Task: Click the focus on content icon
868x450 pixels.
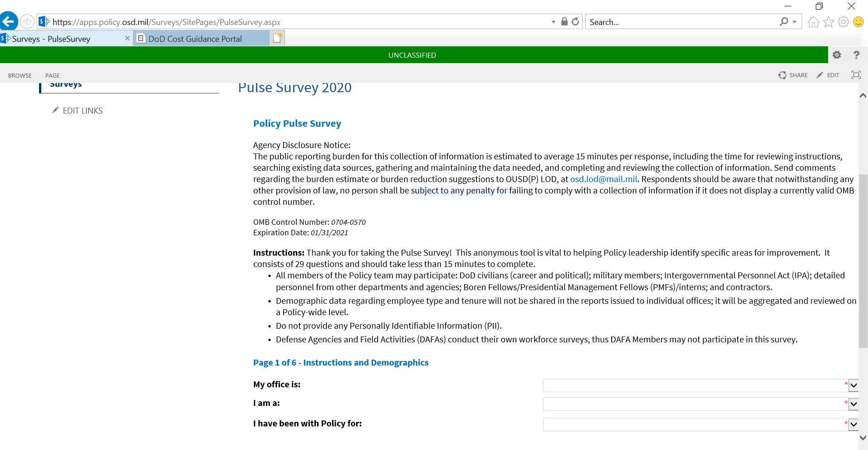Action: pyautogui.click(x=856, y=75)
